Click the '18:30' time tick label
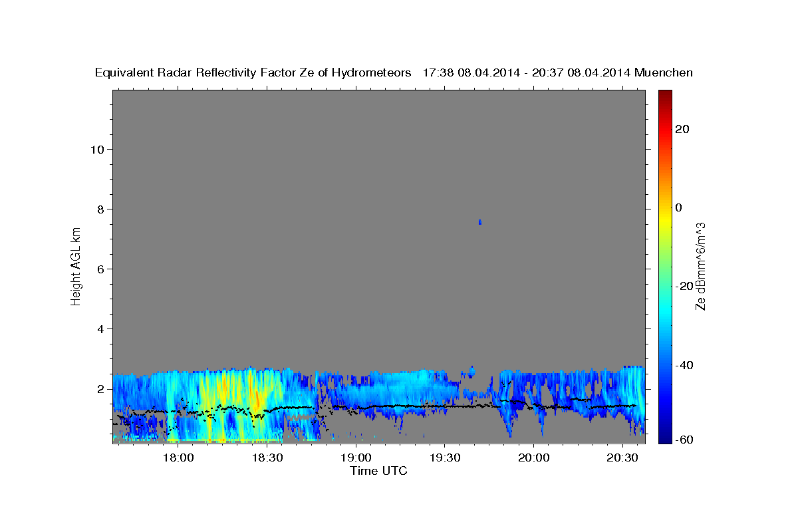This screenshot has width=798, height=532. pos(267,458)
